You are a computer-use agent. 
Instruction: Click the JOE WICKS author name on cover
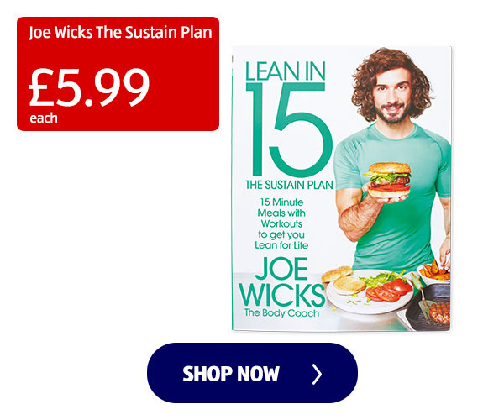coord(281,282)
